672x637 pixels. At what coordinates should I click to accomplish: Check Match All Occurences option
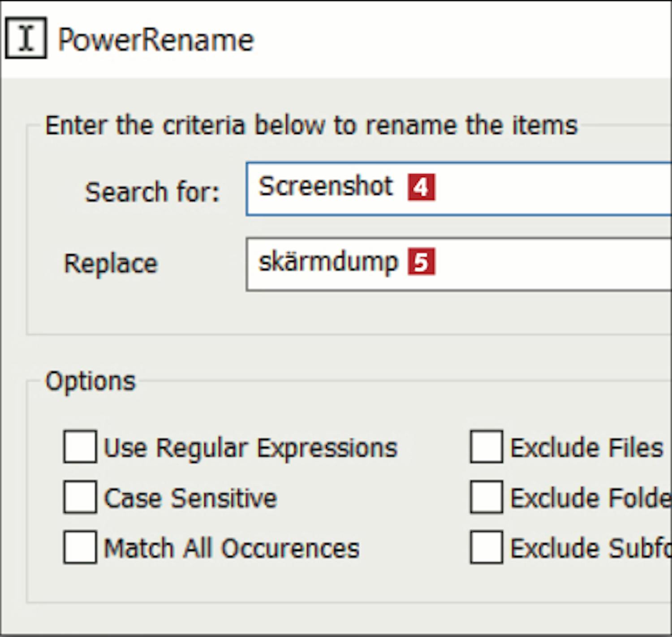(x=80, y=547)
